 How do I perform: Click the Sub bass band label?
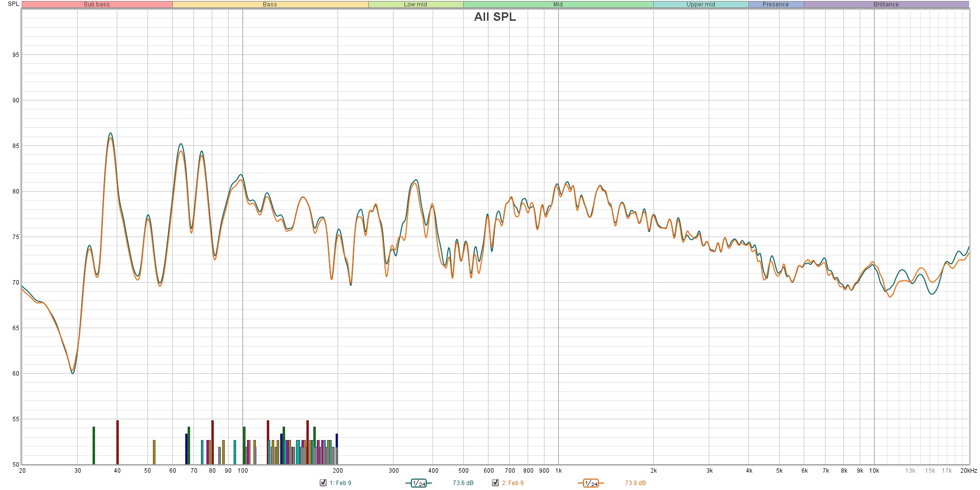point(97,4)
